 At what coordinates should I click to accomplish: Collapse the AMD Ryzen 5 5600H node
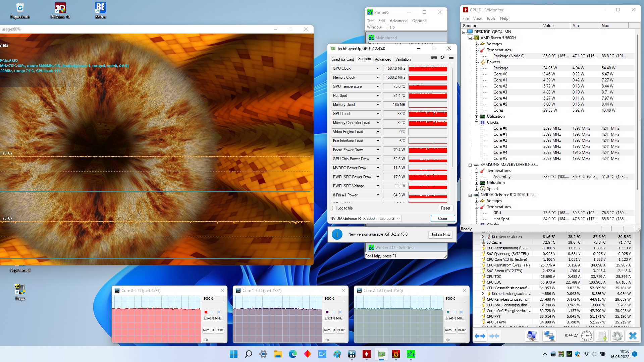tap(470, 38)
